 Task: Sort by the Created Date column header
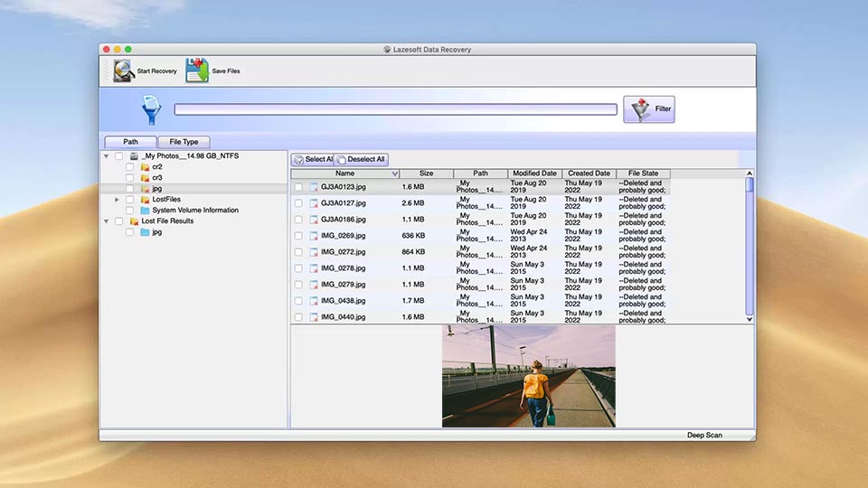(589, 174)
